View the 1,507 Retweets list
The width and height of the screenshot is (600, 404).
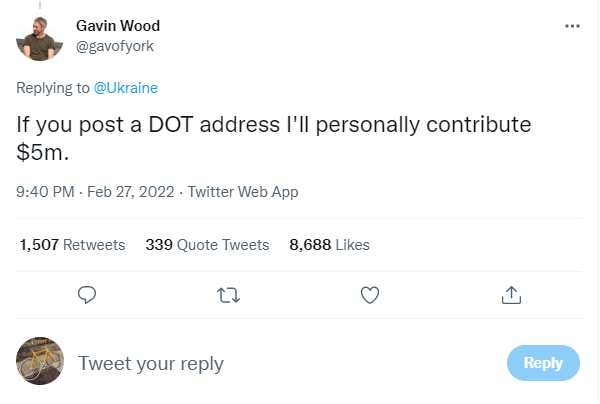72,244
